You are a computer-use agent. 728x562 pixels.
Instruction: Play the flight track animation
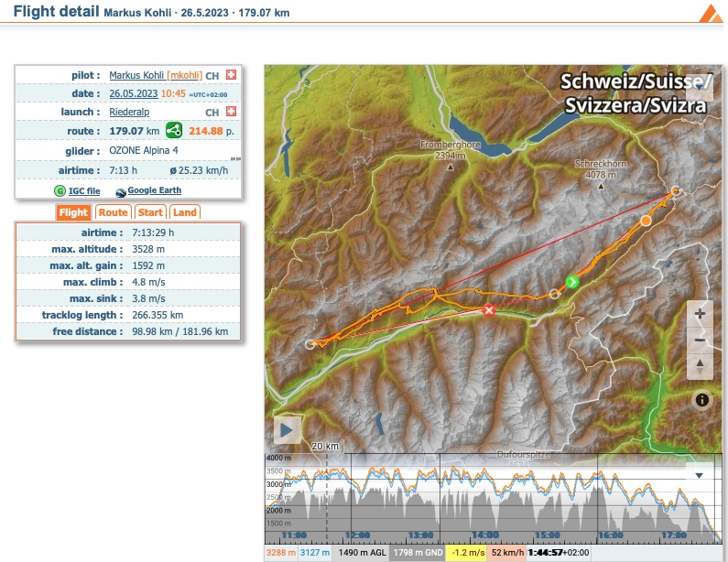click(x=288, y=428)
